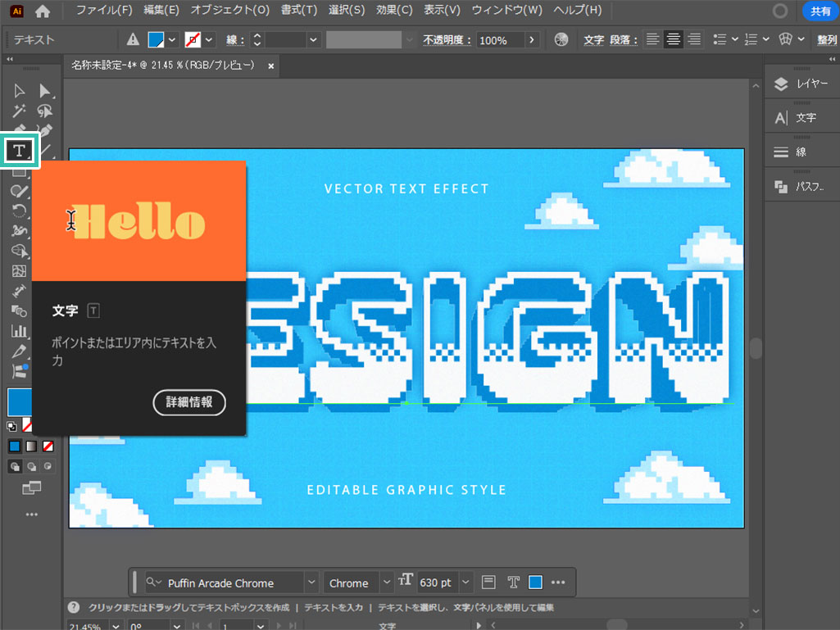Open the 630 pt font size dropdown
840x630 pixels.
point(466,582)
